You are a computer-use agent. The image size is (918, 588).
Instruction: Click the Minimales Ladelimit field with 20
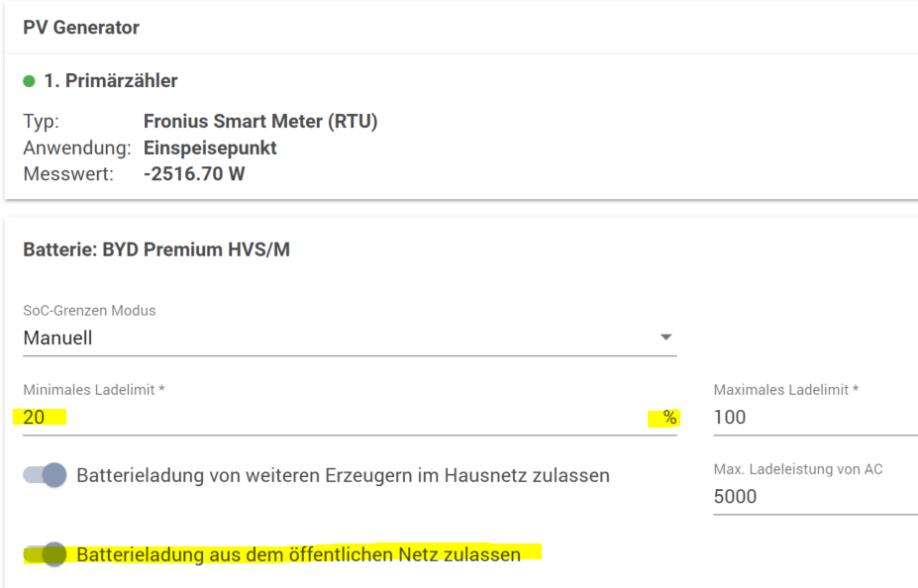pos(350,418)
